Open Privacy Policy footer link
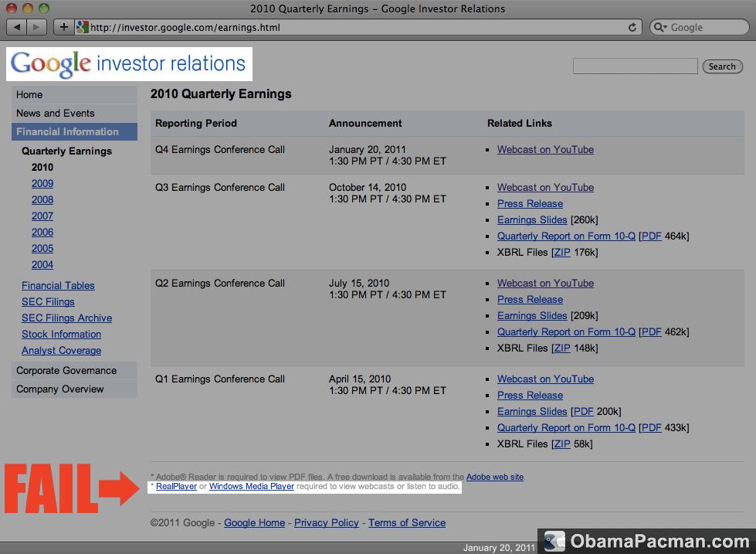Viewport: 756px width, 554px height. (x=327, y=523)
